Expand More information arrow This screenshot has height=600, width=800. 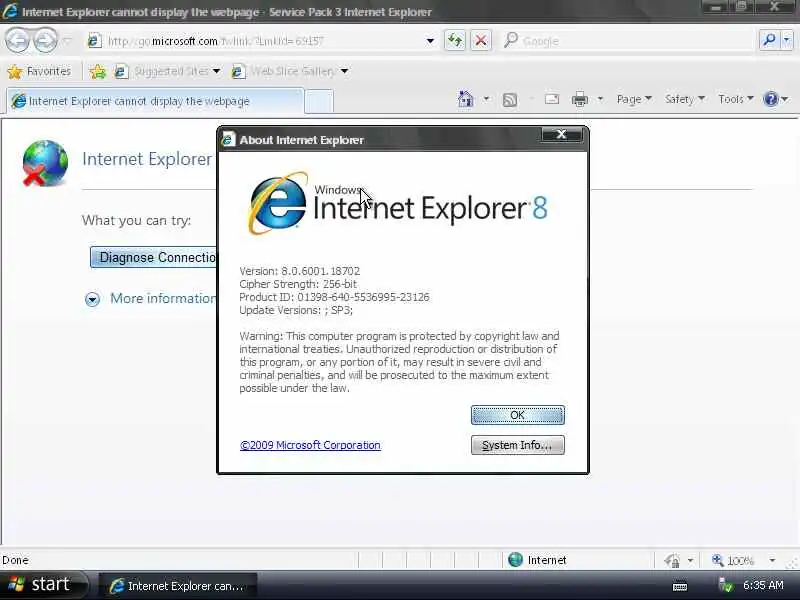point(92,299)
